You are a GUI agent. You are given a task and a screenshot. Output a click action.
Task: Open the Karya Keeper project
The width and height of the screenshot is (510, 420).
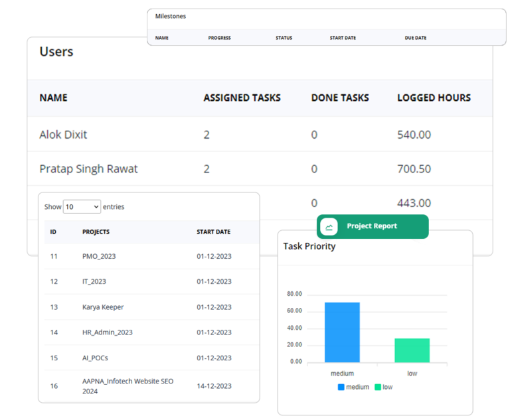pos(103,307)
